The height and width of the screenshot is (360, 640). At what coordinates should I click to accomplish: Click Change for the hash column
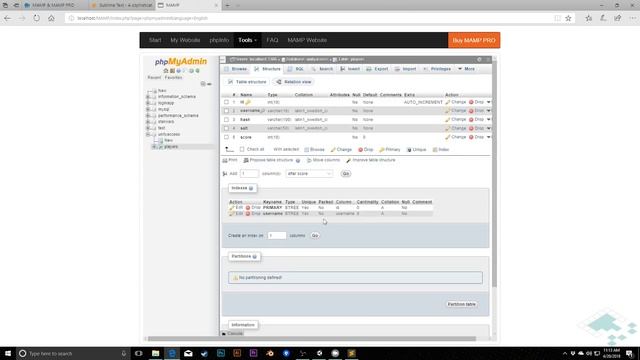[456, 120]
